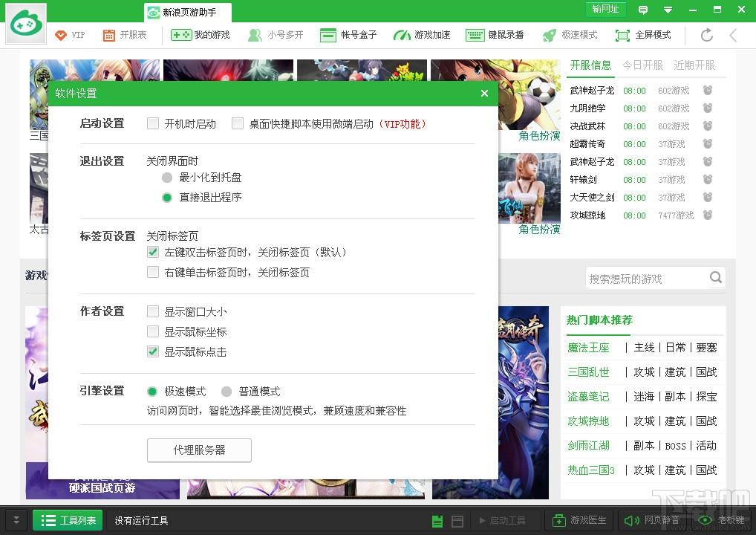Open 帐号盒子 account box

coord(348,35)
